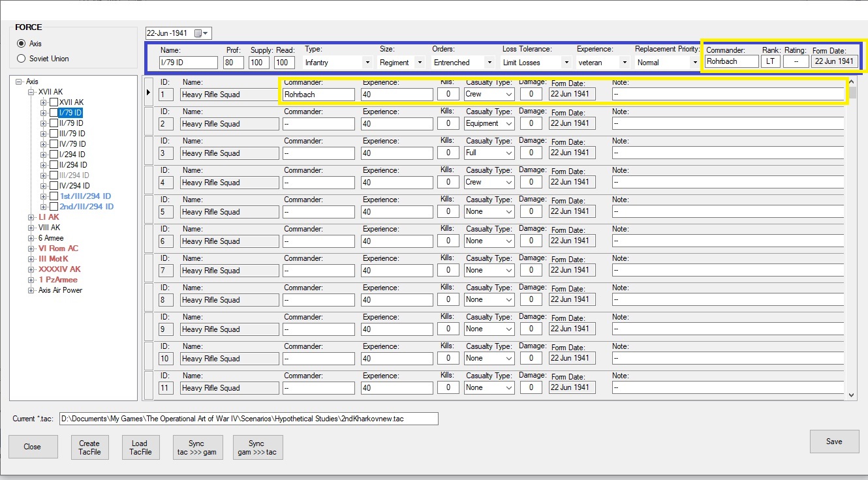Expand the 1 PzArmee tree node
The width and height of the screenshot is (868, 480).
point(31,280)
